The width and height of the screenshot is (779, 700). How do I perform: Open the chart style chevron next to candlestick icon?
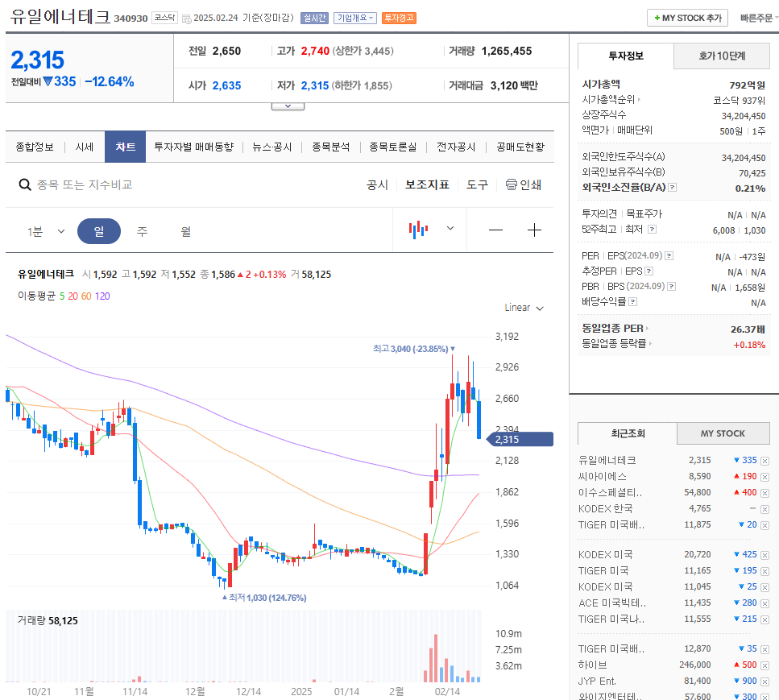click(450, 230)
